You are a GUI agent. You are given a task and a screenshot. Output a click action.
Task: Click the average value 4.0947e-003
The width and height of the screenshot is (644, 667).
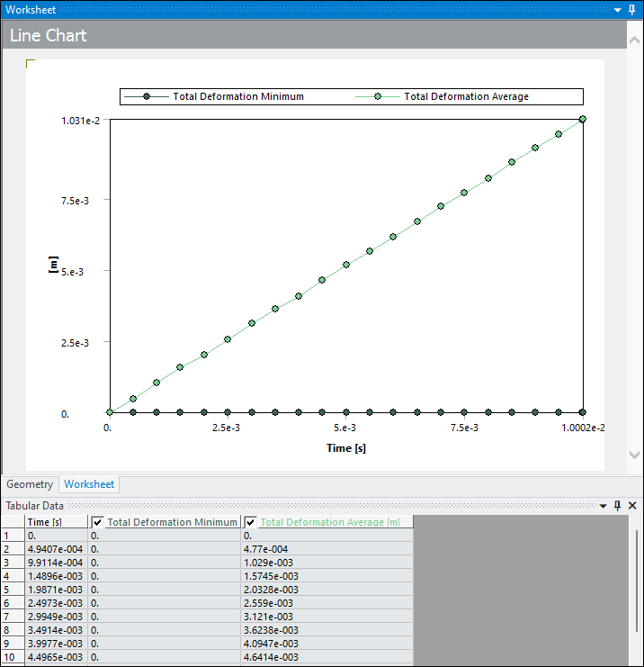point(326,644)
